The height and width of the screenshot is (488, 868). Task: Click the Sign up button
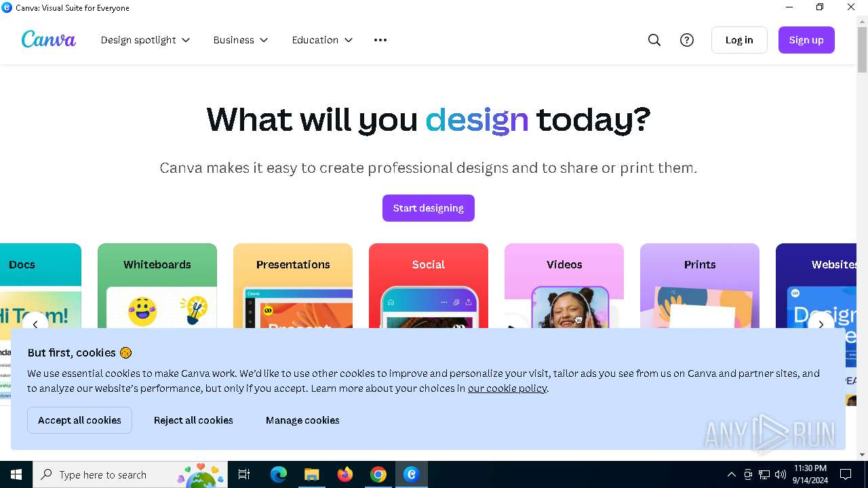[x=806, y=40]
